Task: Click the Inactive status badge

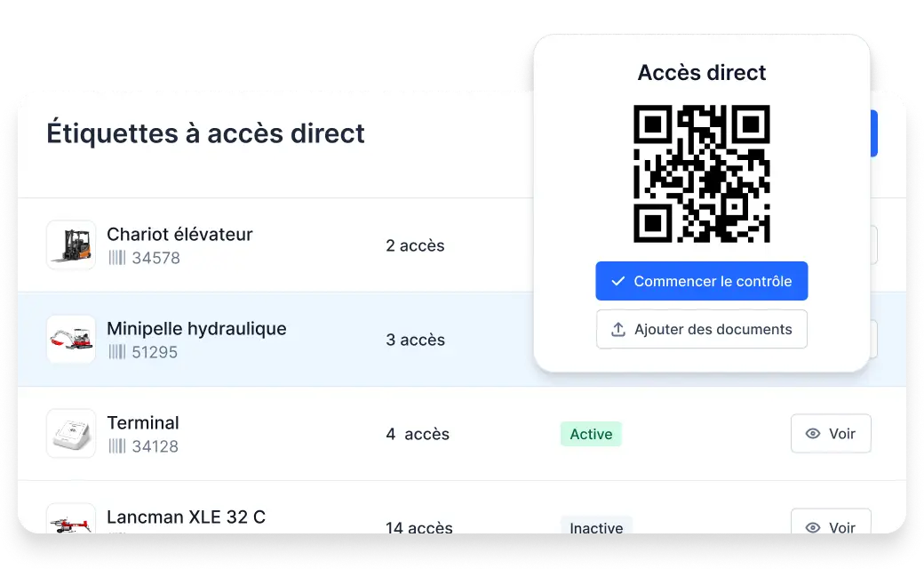Action: (596, 525)
